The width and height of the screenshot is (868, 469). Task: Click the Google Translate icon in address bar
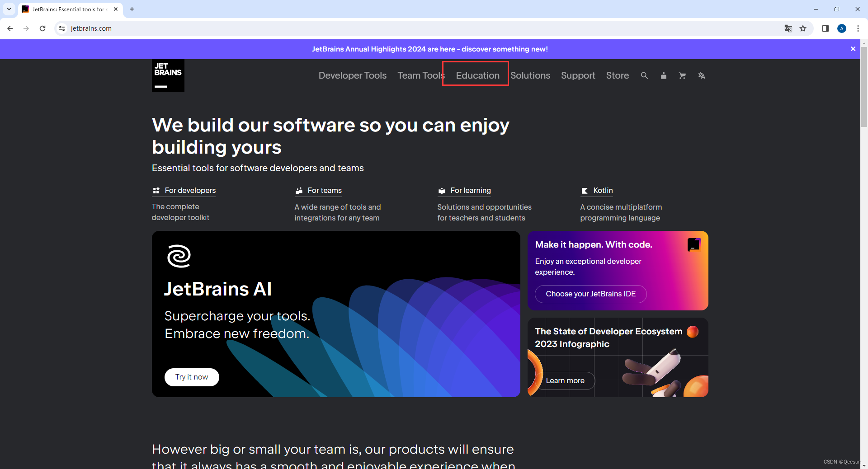pos(788,28)
